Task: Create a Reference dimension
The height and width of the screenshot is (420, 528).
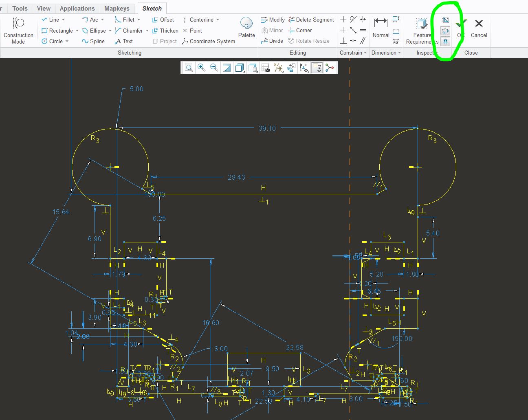Action: click(396, 41)
